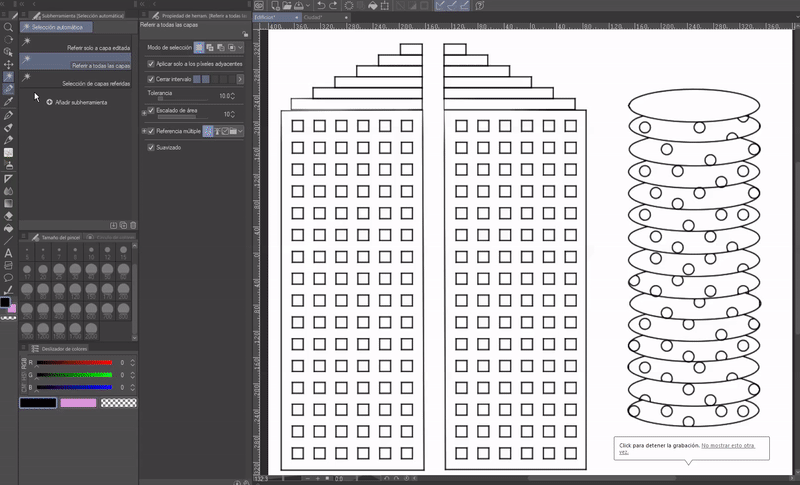Select the Move layer tool

click(x=8, y=65)
